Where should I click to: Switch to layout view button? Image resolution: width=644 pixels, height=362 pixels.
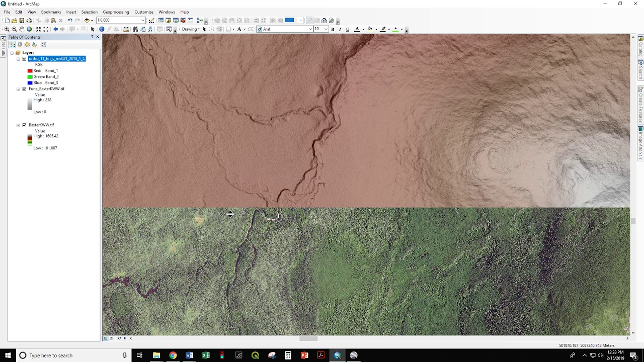coord(111,338)
